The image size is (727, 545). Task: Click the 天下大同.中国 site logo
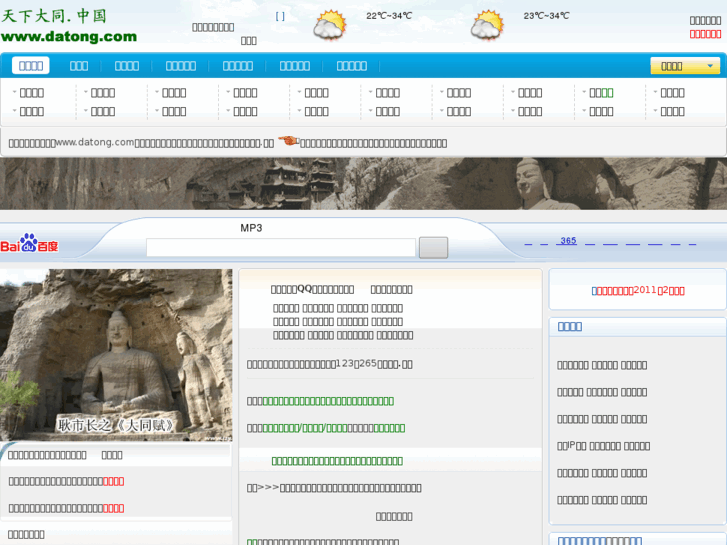54,16
